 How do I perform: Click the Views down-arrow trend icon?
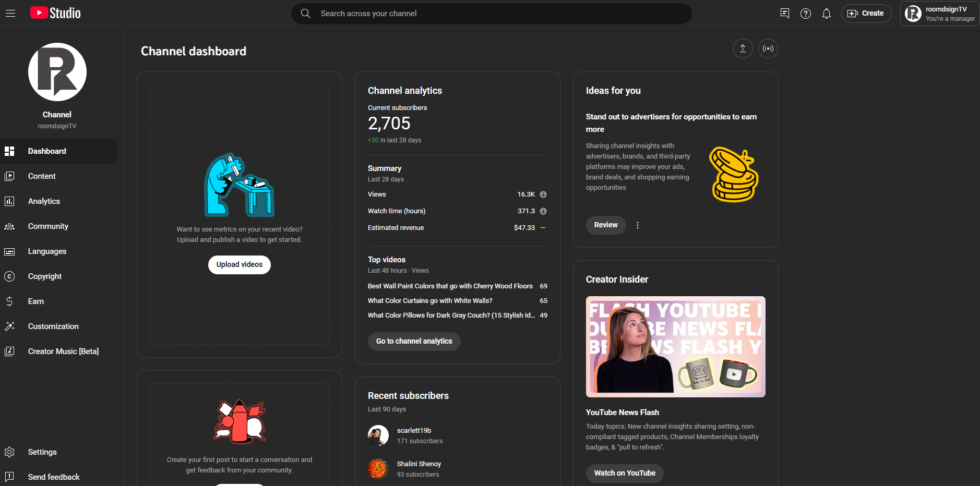[543, 195]
